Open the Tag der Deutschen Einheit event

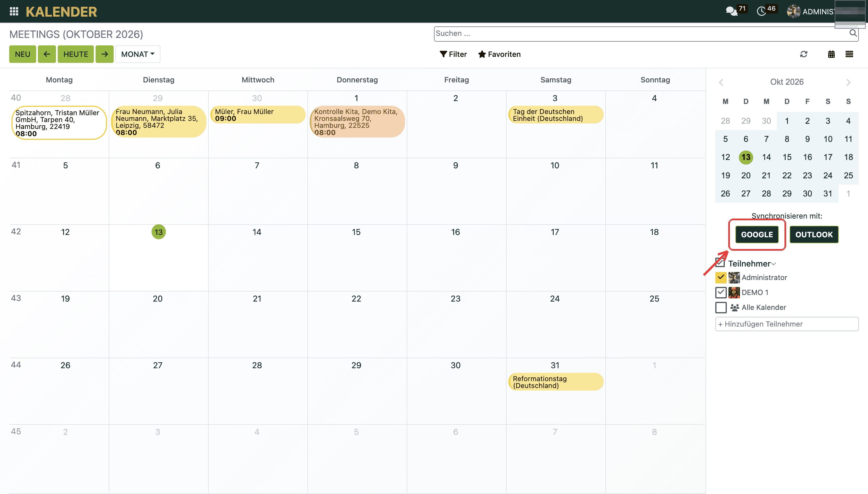pos(556,115)
